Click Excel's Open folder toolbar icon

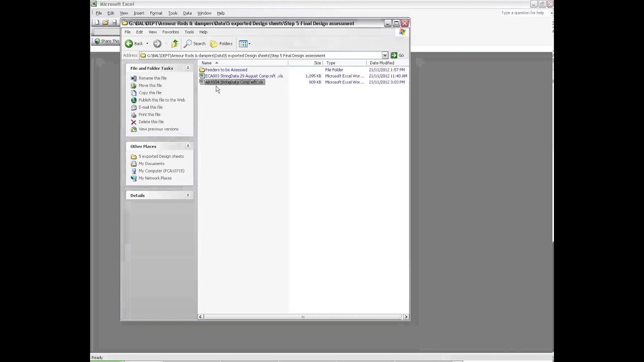[x=106, y=23]
